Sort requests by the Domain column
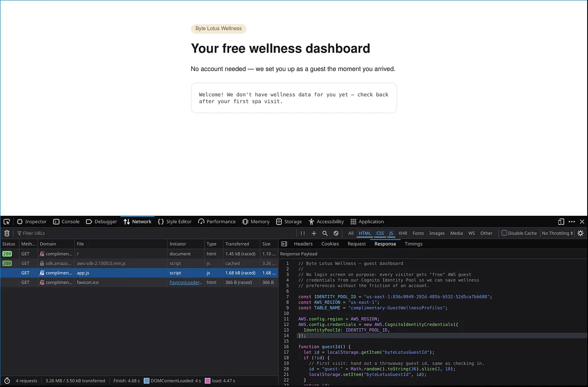Viewport: 588px width, 387px height. [56, 244]
